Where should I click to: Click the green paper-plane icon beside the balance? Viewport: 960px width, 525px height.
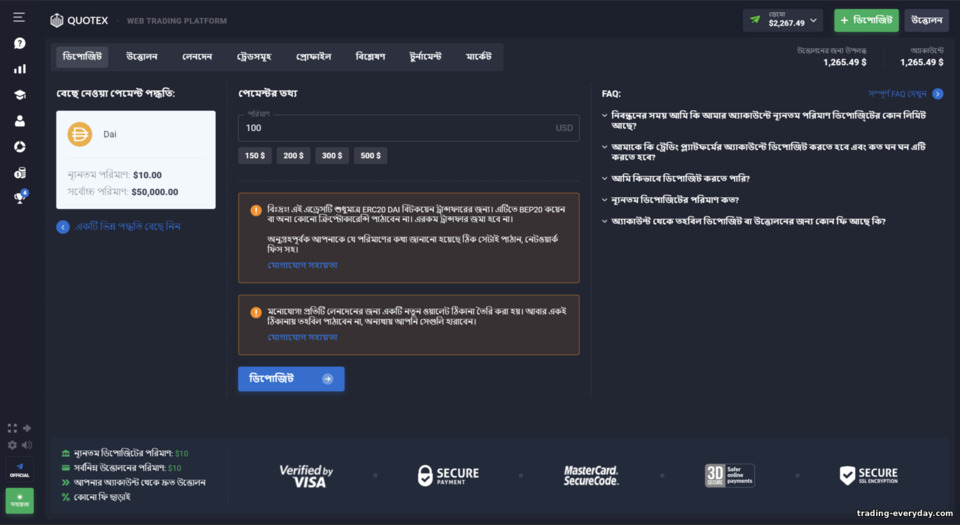(756, 20)
